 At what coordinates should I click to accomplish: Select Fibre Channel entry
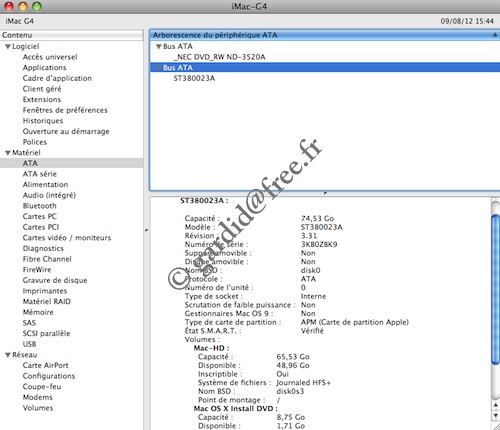click(x=47, y=259)
